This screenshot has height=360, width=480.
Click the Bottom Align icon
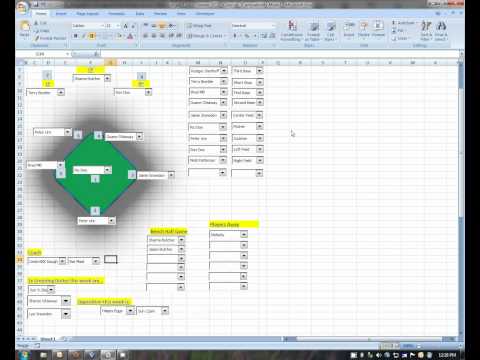coord(162,25)
